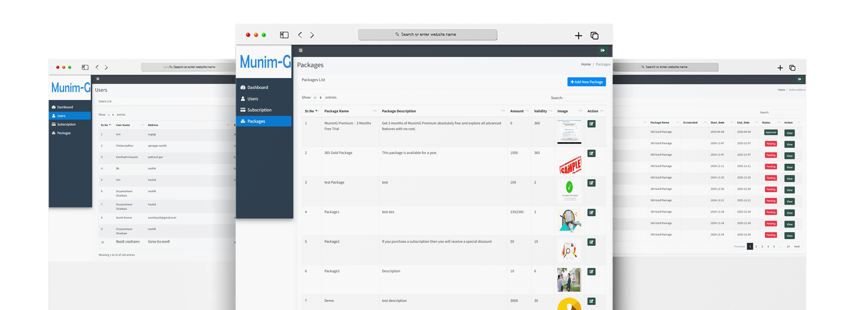Edit the Demo package row

tap(591, 302)
